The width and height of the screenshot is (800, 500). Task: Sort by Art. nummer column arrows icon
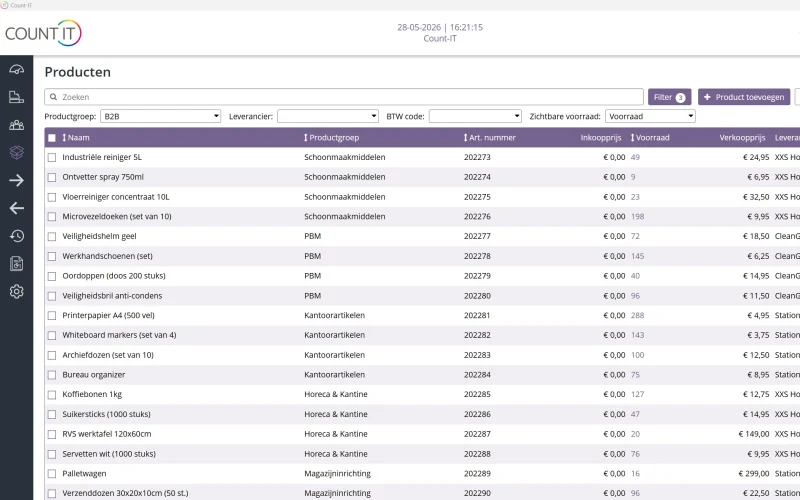tap(465, 138)
